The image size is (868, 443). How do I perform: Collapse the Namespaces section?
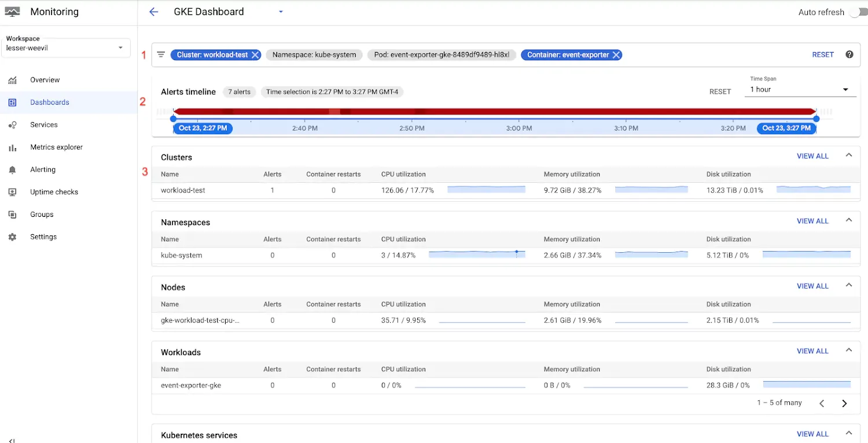pos(849,220)
